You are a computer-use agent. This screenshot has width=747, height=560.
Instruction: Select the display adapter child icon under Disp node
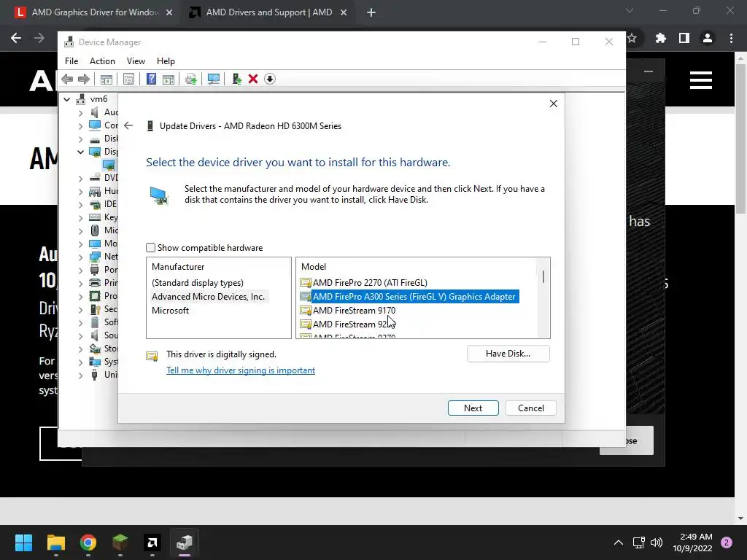(109, 165)
